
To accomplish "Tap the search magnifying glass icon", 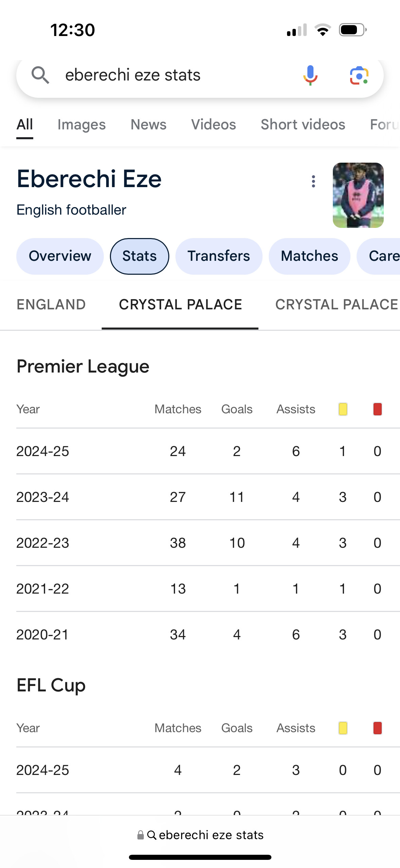I will point(40,75).
